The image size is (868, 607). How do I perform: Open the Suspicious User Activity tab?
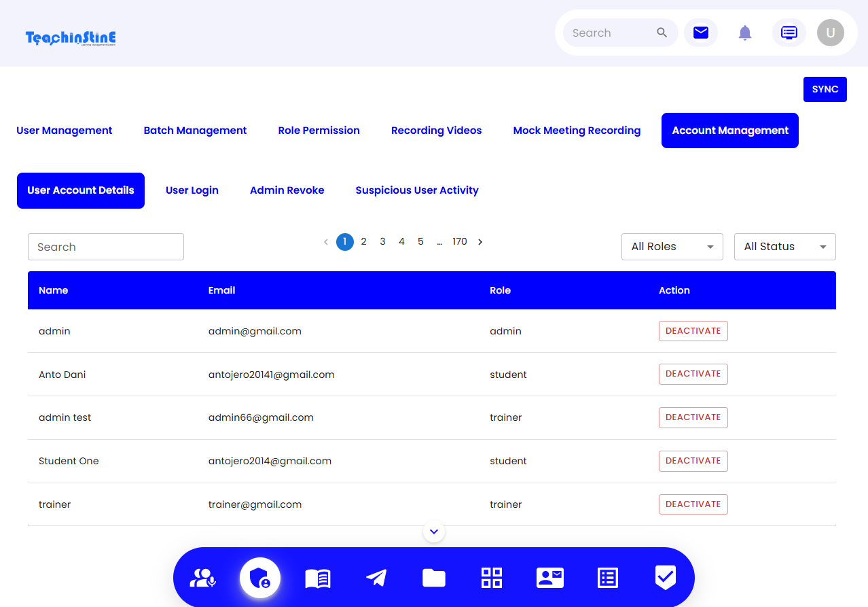416,190
